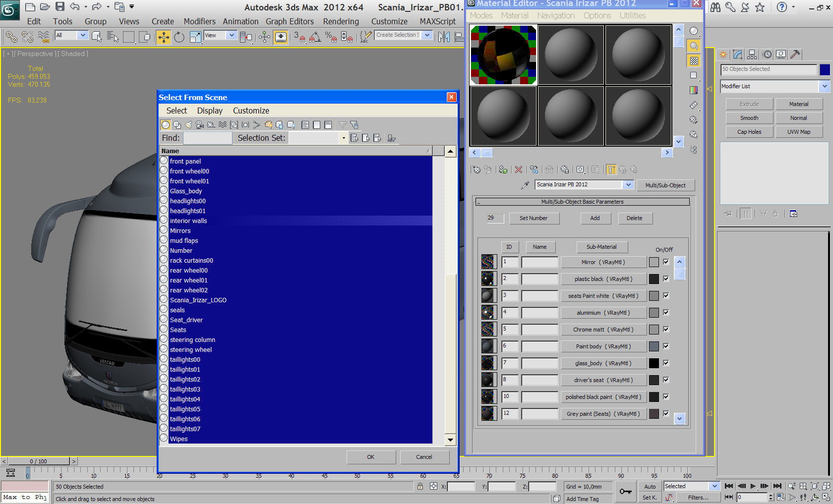Open the Modifier List dropdown
Screen dimensions: 833x504
point(824,86)
